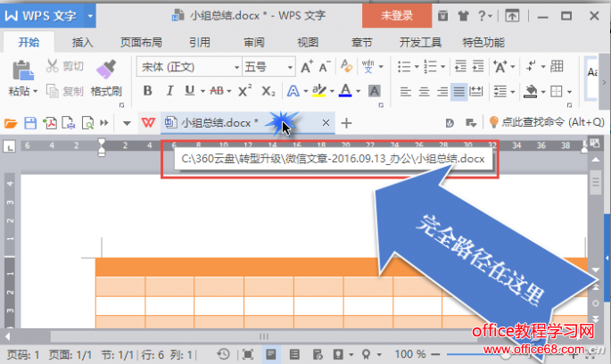611x364 pixels.
Task: Click the 点此查找命令 search box
Action: pyautogui.click(x=546, y=122)
